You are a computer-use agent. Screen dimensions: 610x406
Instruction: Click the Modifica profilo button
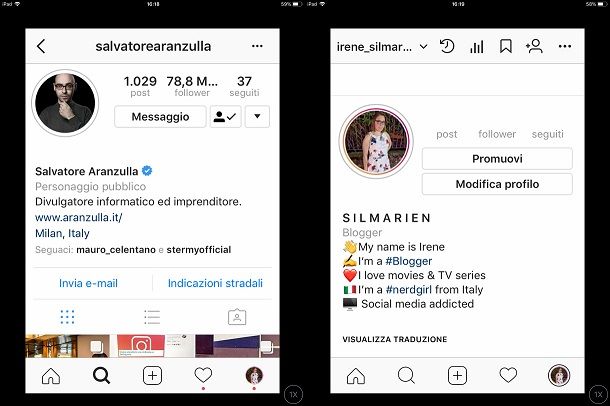point(497,184)
